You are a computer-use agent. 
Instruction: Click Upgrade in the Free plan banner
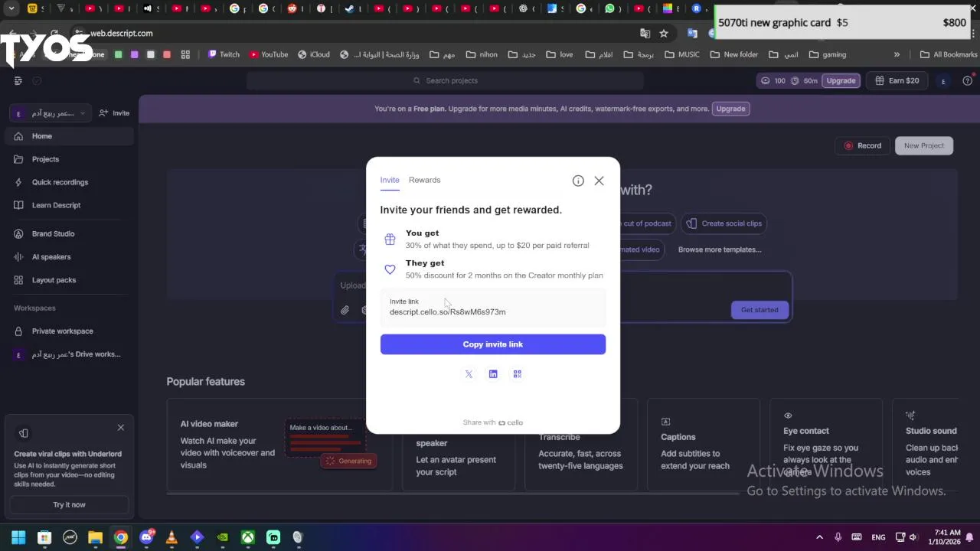point(730,109)
